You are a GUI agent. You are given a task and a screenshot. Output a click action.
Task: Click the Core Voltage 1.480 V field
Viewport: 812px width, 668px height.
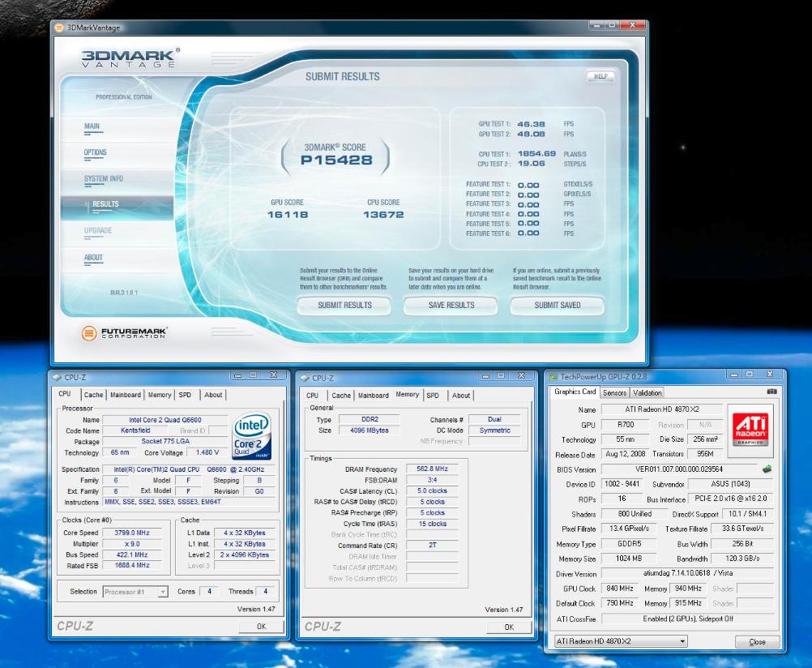pyautogui.click(x=207, y=452)
